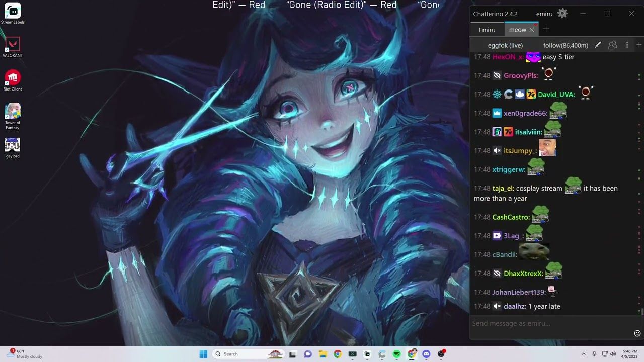Expand the system tray hidden icons
The width and height of the screenshot is (644, 362).
point(584,354)
